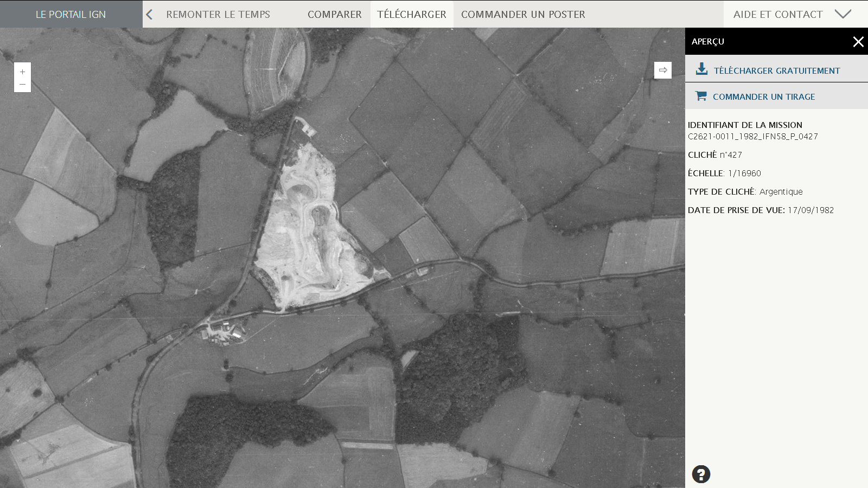This screenshot has height=488, width=868.
Task: Open help via the question mark icon
Action: [701, 474]
